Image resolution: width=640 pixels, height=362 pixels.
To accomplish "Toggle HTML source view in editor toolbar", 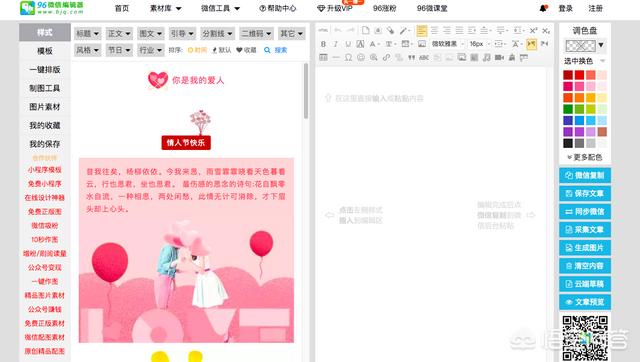I will point(323,30).
